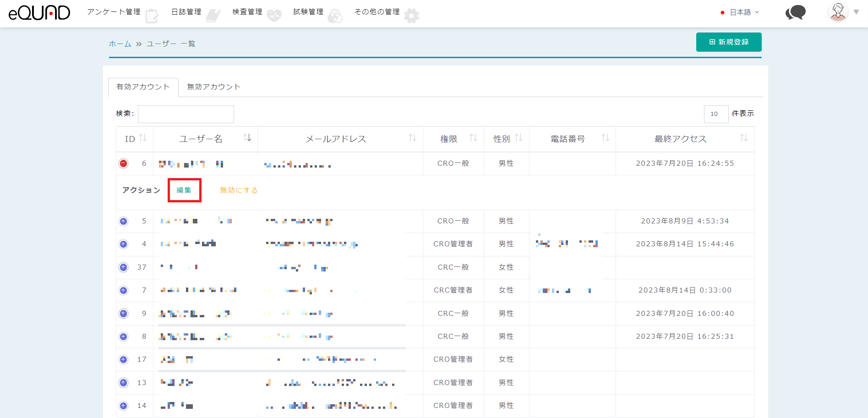Expand the row with ID 37
Viewport: 868px width, 418px height.
pyautogui.click(x=123, y=267)
